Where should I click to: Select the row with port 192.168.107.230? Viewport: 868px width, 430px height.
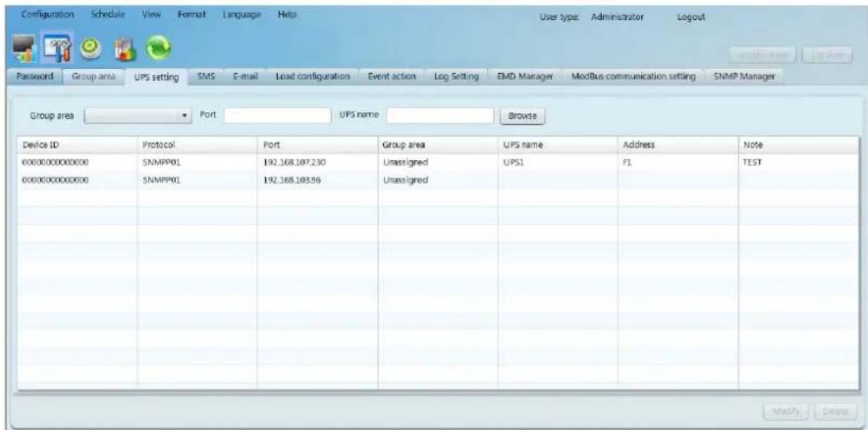click(439, 162)
